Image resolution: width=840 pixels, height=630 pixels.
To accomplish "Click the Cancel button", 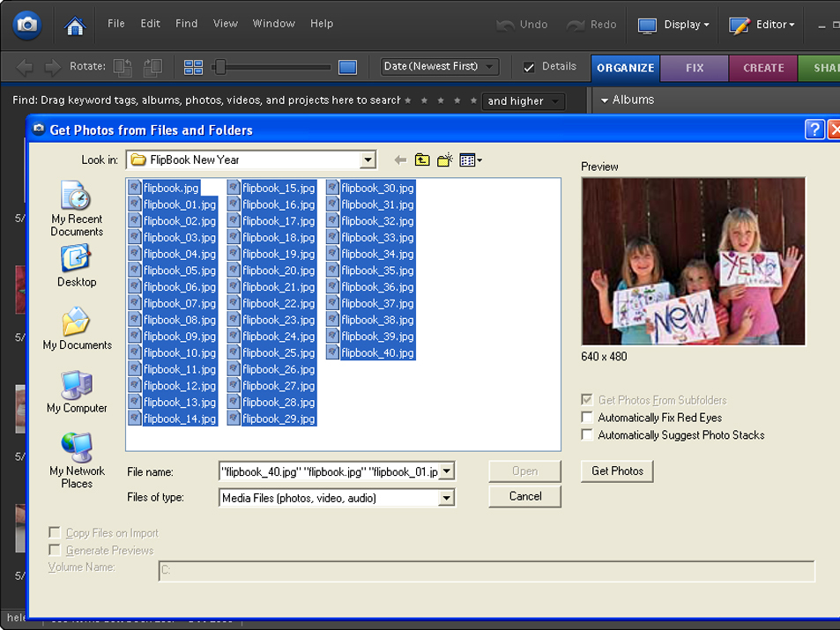I will (x=525, y=496).
